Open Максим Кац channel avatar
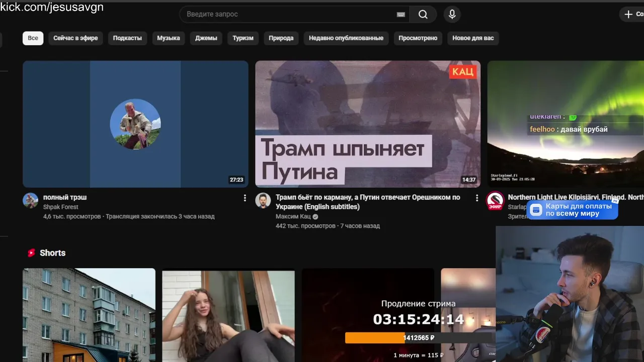Image resolution: width=644 pixels, height=362 pixels. (263, 200)
